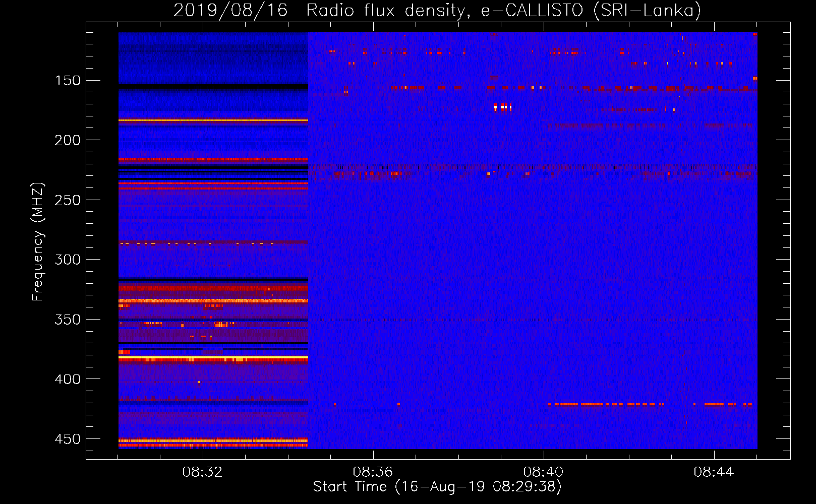Screen dimensions: 816x504
Task: Click the 250 frequency tick label
Action: click(68, 200)
